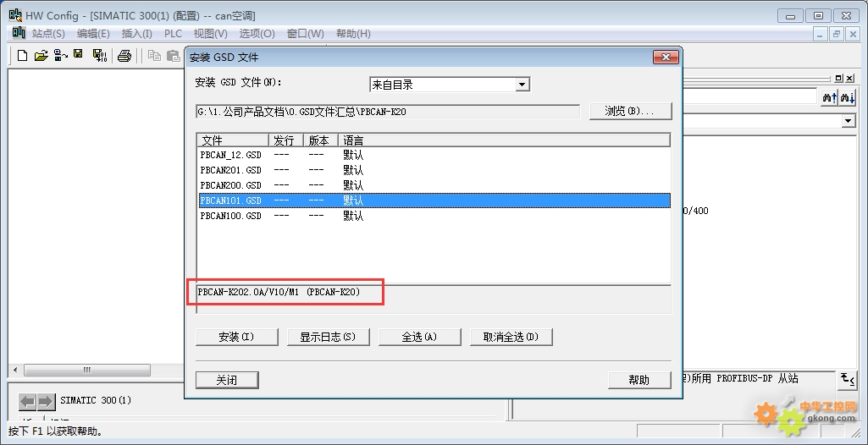This screenshot has height=445, width=868.
Task: Open the 编辑(E) menu
Action: tap(93, 34)
